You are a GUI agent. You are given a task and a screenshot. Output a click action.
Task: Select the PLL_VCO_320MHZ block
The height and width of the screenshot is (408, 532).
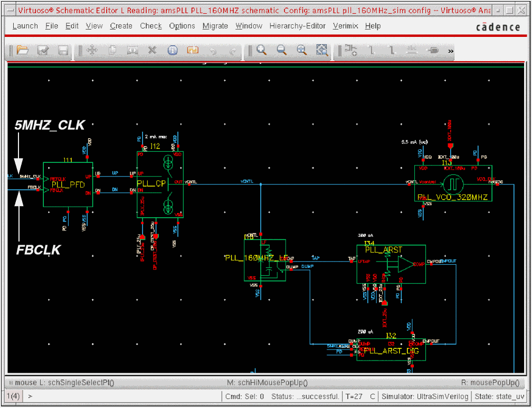tap(453, 183)
